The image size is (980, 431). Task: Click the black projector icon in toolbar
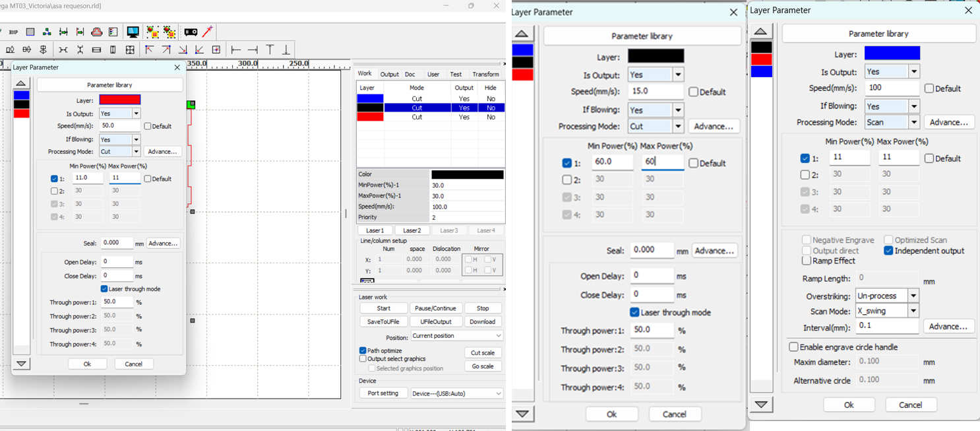click(x=191, y=32)
